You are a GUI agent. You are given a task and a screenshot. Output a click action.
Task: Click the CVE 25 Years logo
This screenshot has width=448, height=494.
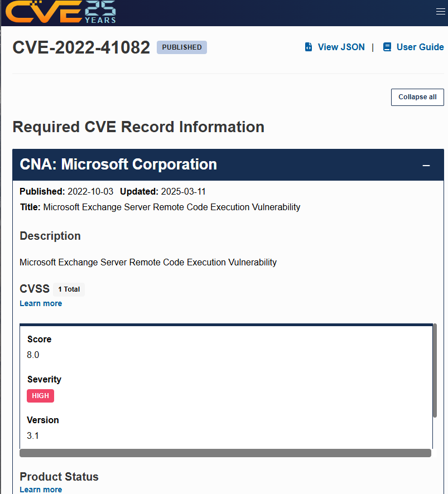[61, 12]
